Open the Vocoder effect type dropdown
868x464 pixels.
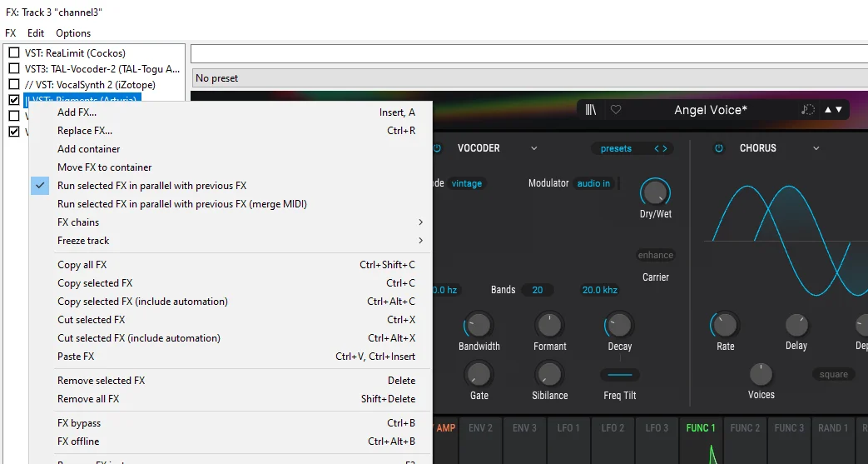point(534,148)
